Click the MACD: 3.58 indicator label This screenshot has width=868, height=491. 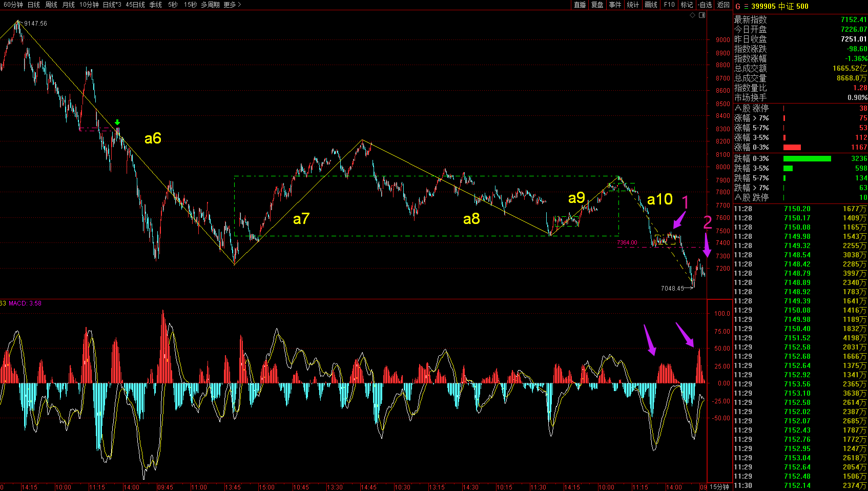point(25,303)
